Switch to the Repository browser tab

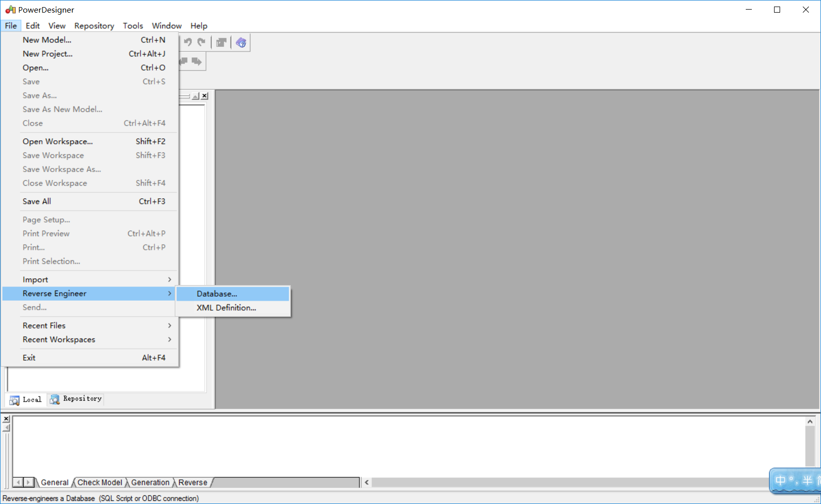point(76,399)
